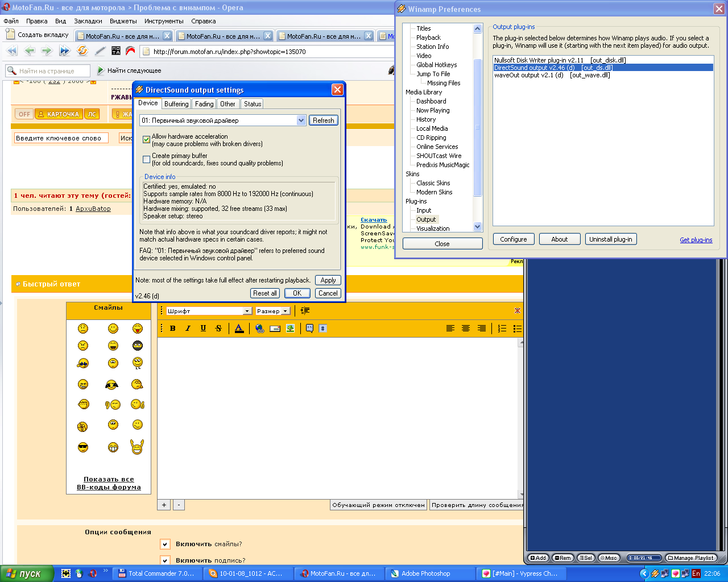Go forward with Opera's green right arrow
Image resolution: width=728 pixels, height=582 pixels.
(47, 51)
